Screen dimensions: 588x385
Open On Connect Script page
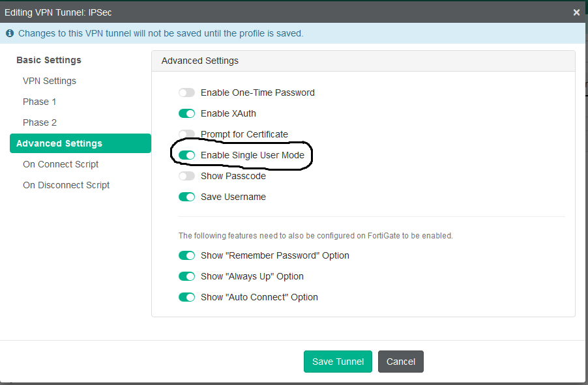[61, 164]
